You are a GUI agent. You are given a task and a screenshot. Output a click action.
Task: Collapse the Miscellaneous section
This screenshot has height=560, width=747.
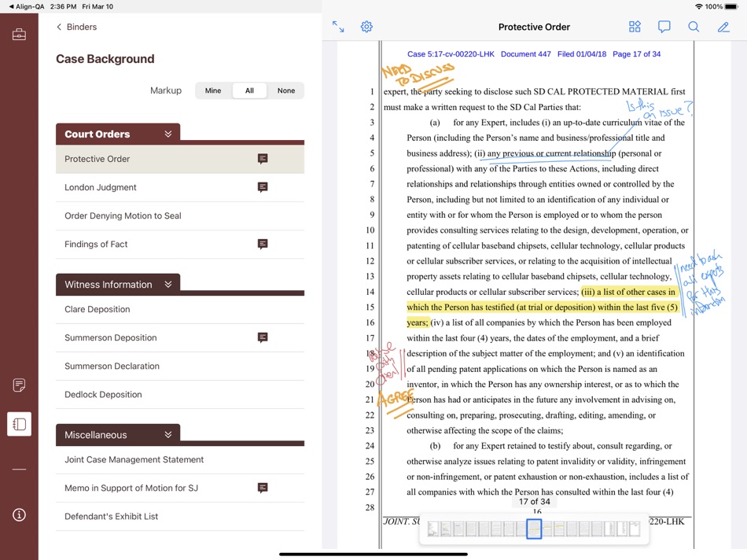(167, 433)
